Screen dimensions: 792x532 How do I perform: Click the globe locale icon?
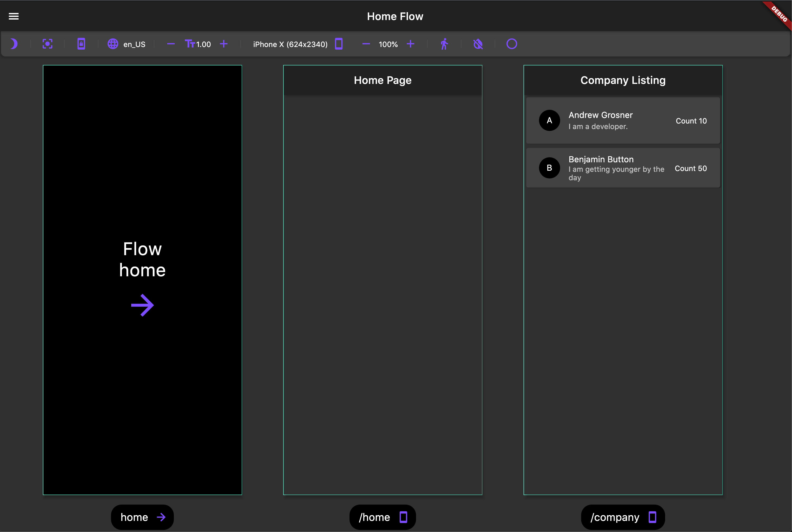coord(113,44)
